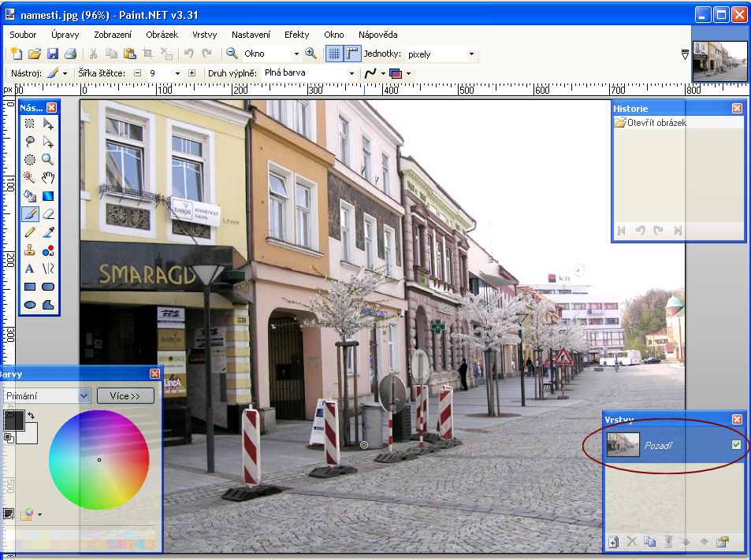Viewport: 751px width, 560px height.
Task: Open the Vrstvy menu
Action: pyautogui.click(x=204, y=35)
